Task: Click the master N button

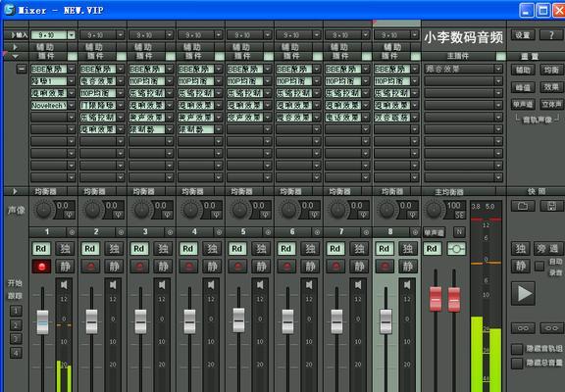Action: coord(459,232)
